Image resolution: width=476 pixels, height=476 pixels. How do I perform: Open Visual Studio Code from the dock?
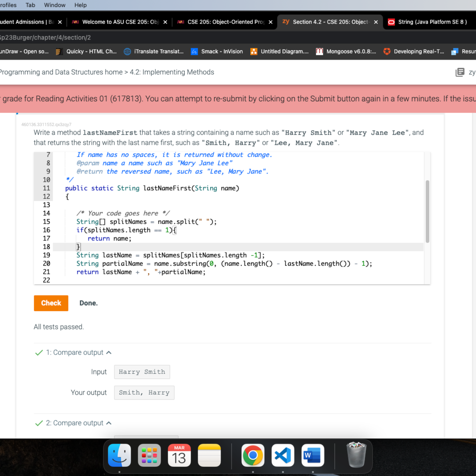[x=283, y=455]
